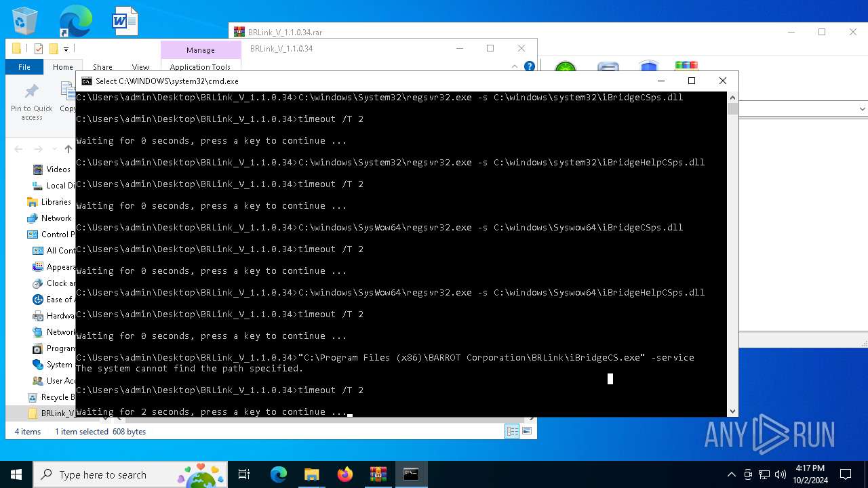Click '1 item selected 608 bytes' status text
The height and width of the screenshot is (488, 868).
pyautogui.click(x=100, y=432)
